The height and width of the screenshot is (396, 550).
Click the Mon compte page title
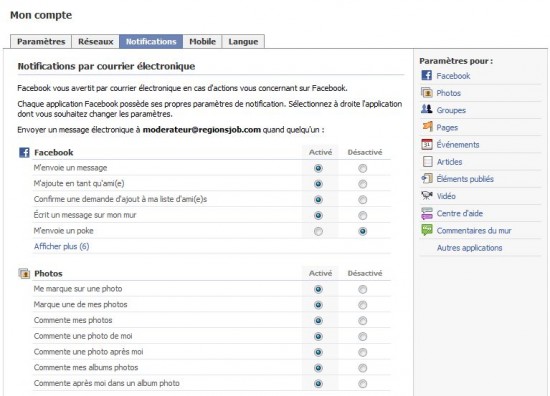[41, 15]
